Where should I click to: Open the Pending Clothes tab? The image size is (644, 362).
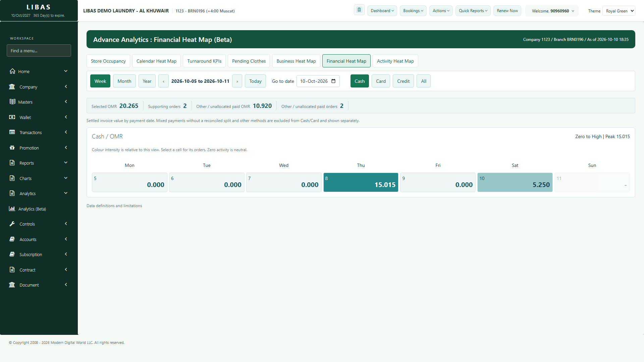pos(249,61)
